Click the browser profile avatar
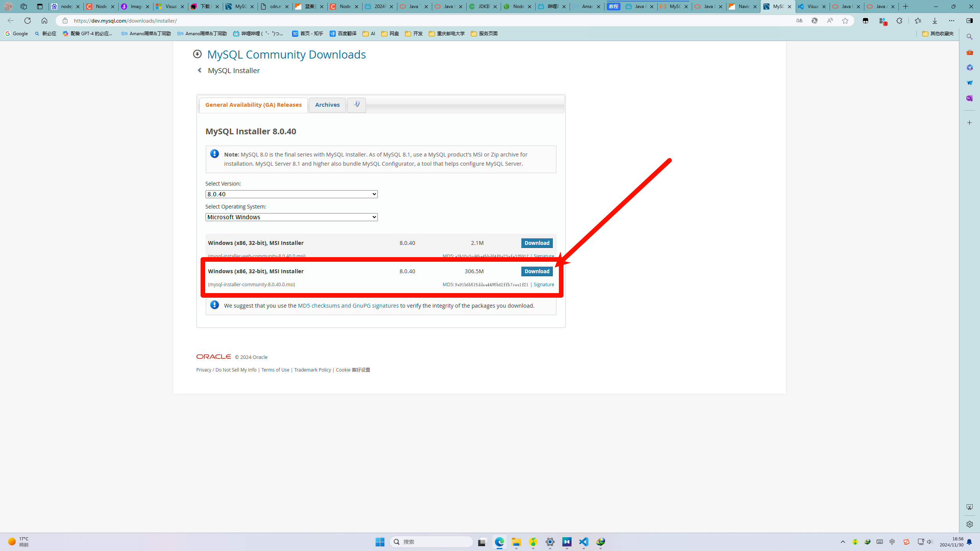This screenshot has width=980, height=551. click(8, 7)
